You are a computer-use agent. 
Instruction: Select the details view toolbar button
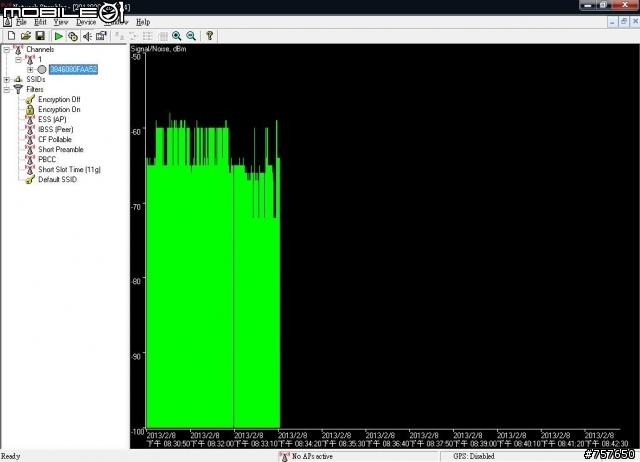pyautogui.click(x=163, y=36)
